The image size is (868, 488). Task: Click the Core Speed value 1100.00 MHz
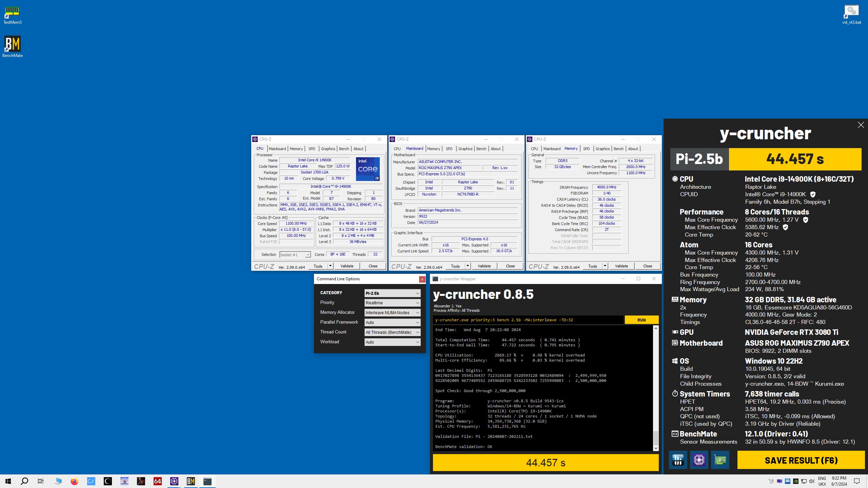(x=296, y=224)
